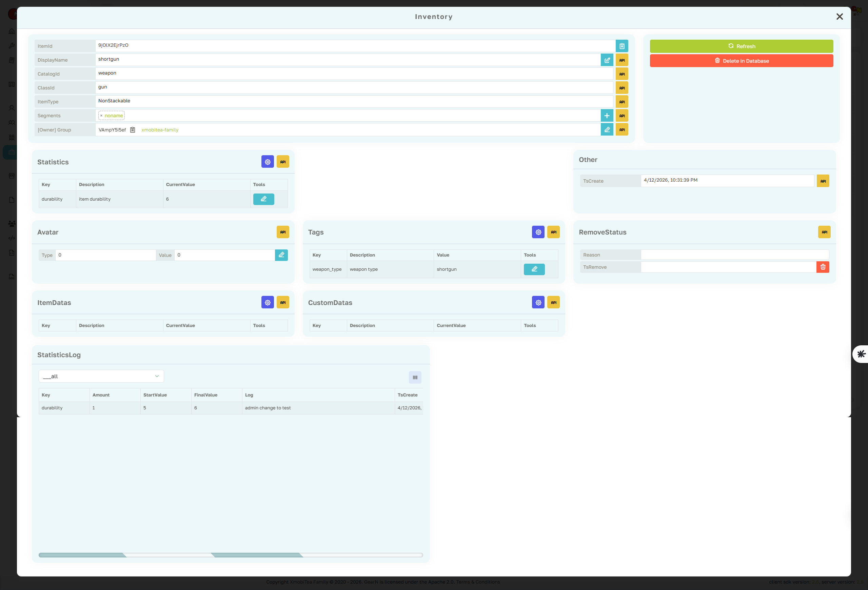Remove the noname segment tag
The width and height of the screenshot is (868, 590).
101,115
